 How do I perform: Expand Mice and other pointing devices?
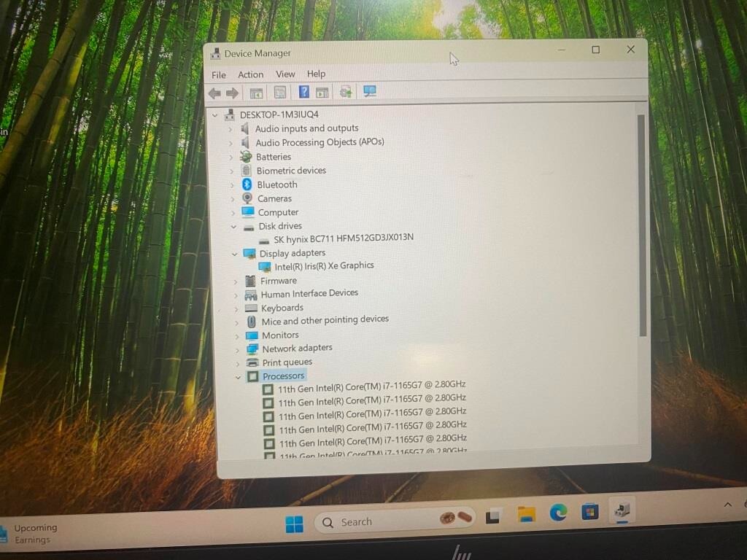click(237, 322)
